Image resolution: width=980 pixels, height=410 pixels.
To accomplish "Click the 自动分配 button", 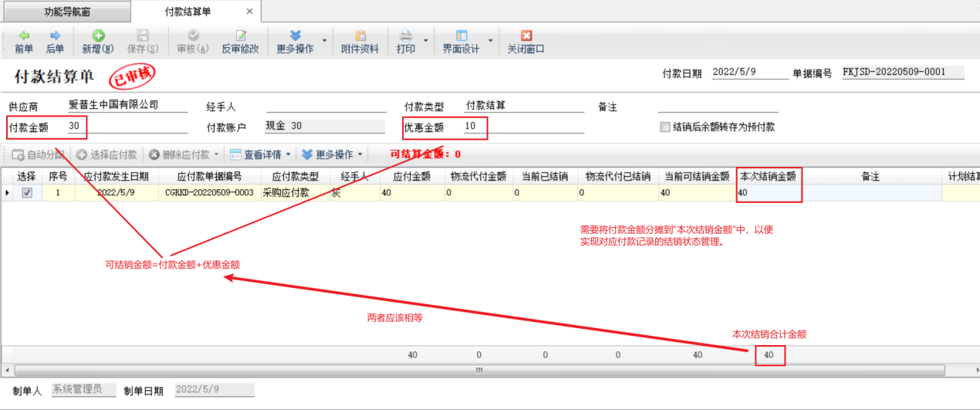I will tap(38, 154).
